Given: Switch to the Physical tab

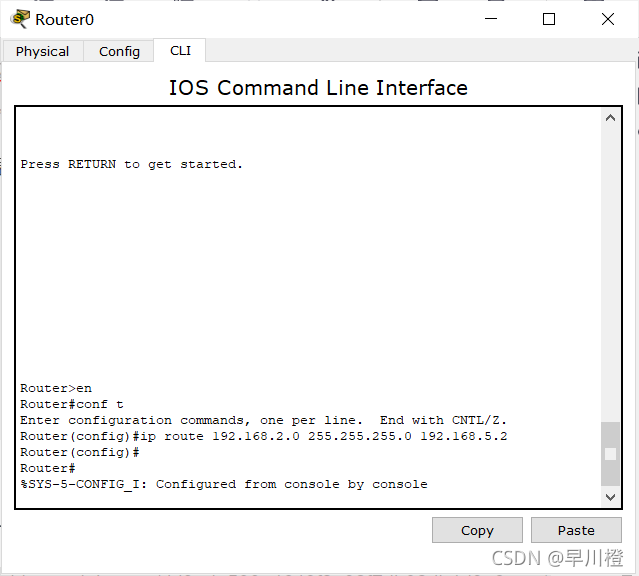Looking at the screenshot, I should pos(42,51).
